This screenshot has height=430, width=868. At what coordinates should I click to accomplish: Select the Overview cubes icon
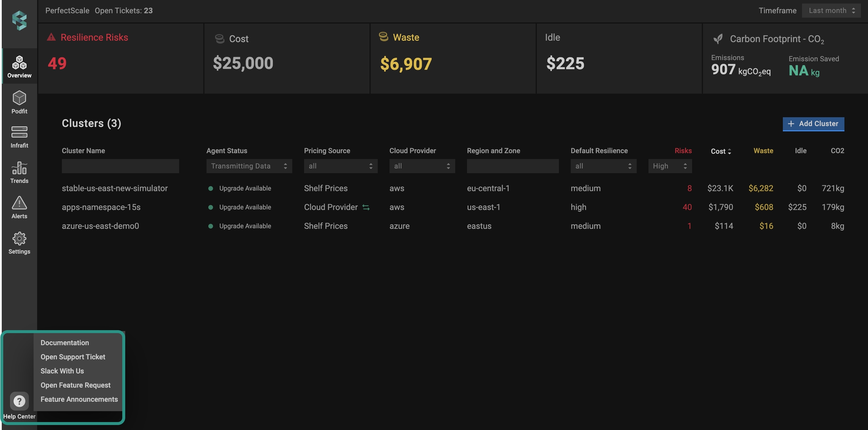click(x=19, y=63)
